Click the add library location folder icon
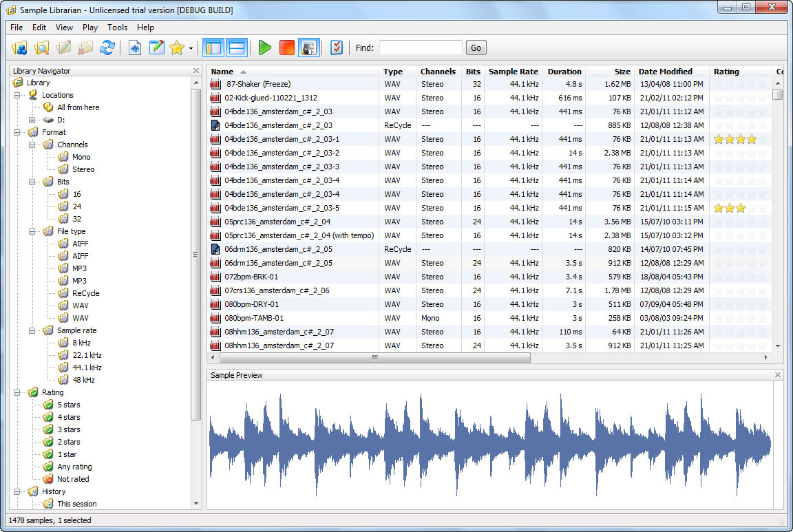793x532 pixels. point(20,48)
